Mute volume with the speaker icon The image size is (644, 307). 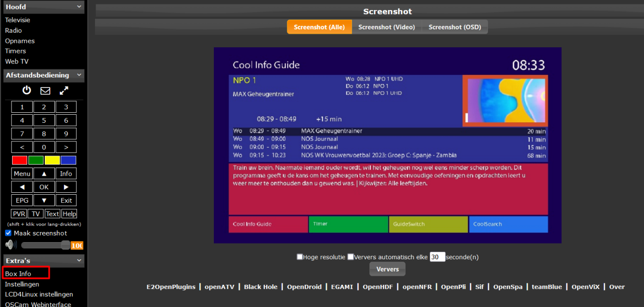[x=11, y=245]
